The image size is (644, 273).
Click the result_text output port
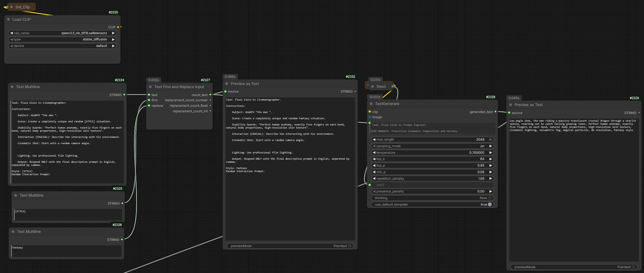tap(211, 95)
